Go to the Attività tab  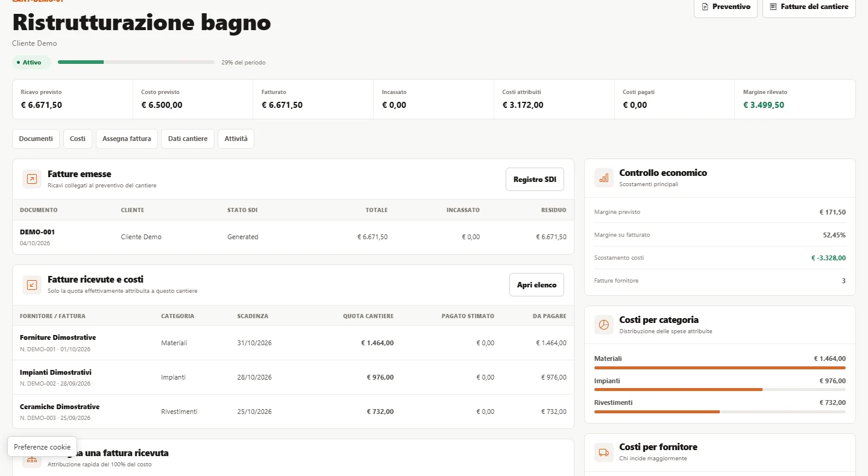click(x=236, y=139)
